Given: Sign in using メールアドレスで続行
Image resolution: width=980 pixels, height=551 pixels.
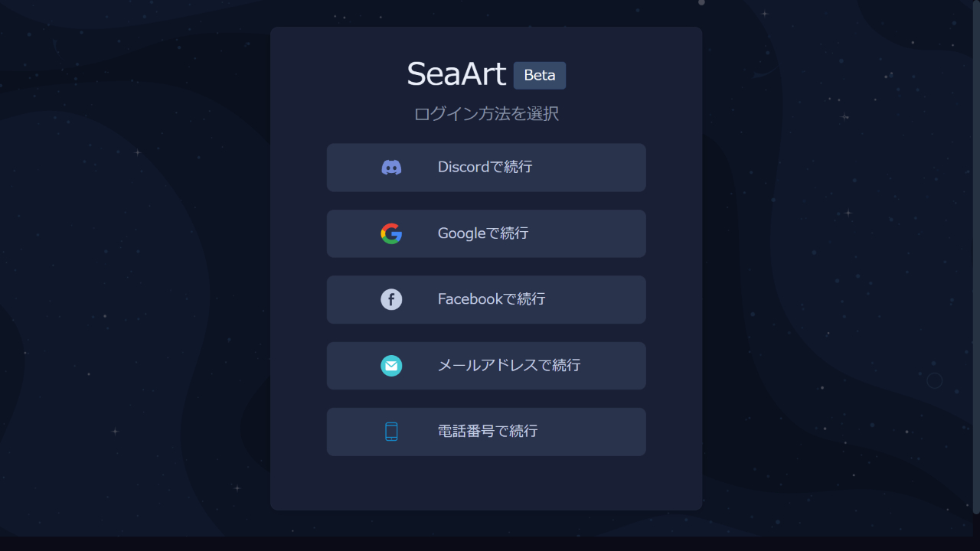Looking at the screenshot, I should tap(509, 366).
